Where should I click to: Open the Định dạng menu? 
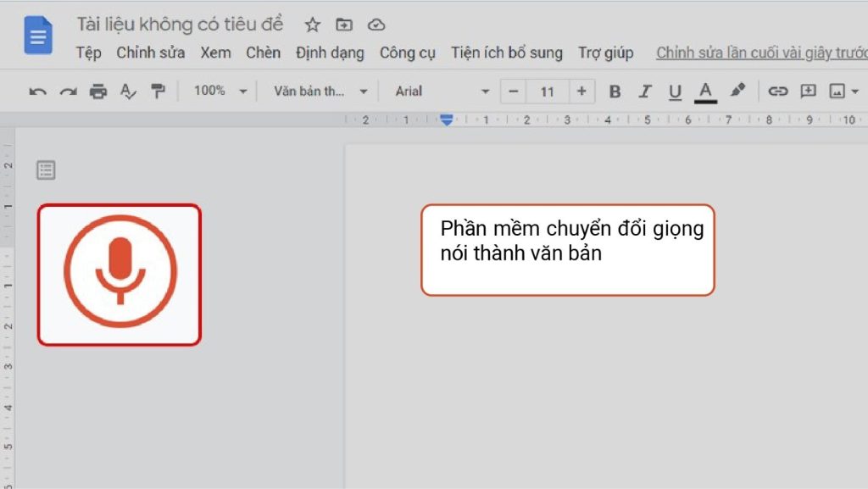[330, 53]
